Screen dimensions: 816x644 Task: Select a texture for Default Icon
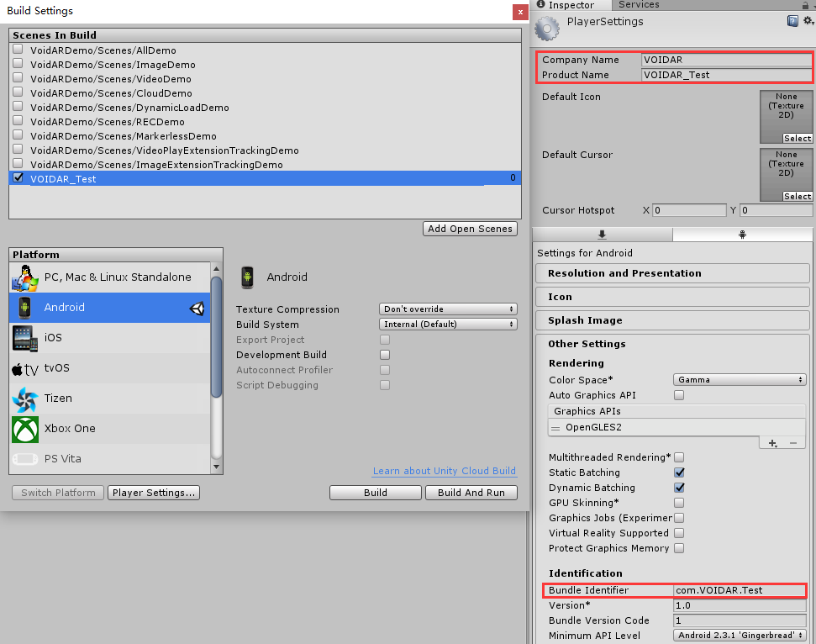pos(798,139)
